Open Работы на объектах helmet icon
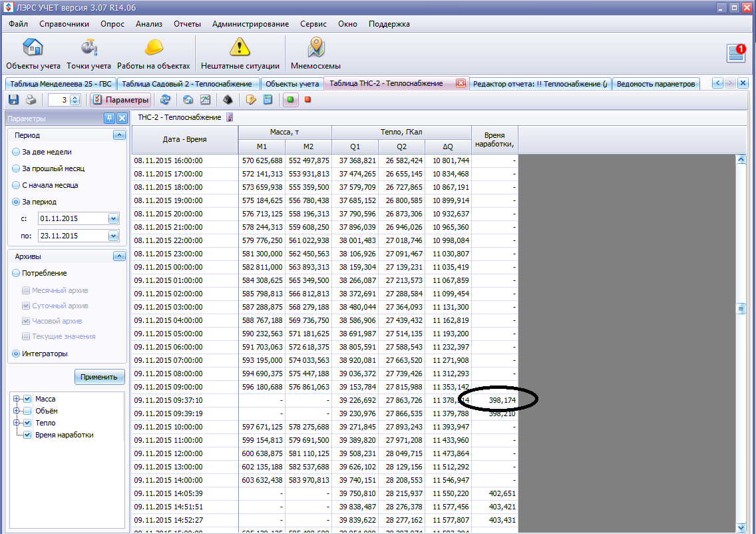The image size is (756, 534). (x=153, y=53)
